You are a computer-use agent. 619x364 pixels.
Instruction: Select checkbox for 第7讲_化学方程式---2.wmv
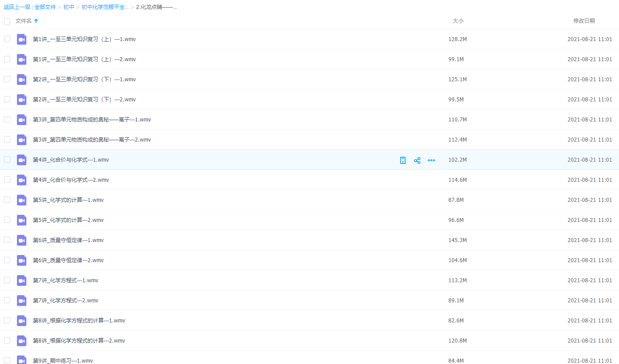tap(7, 300)
